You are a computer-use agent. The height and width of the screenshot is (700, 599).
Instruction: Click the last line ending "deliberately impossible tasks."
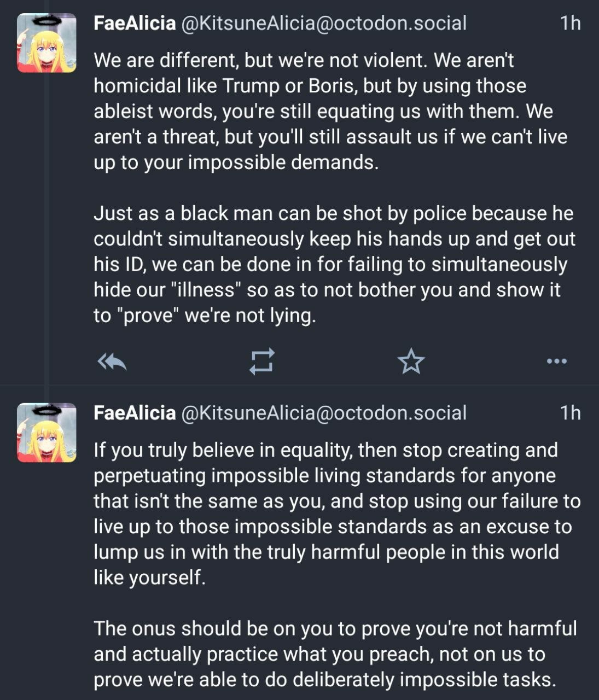click(x=324, y=679)
